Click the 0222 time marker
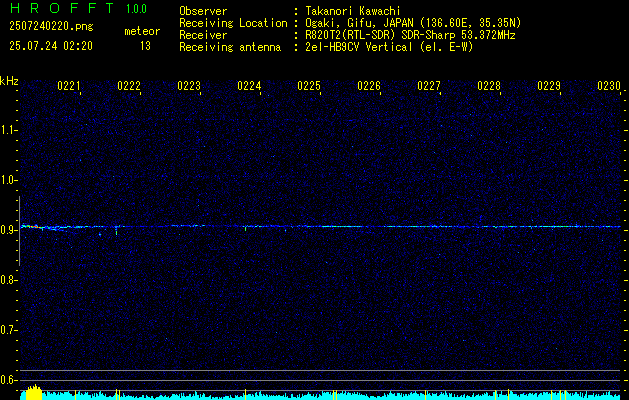The height and width of the screenshot is (400, 629). coord(129,86)
